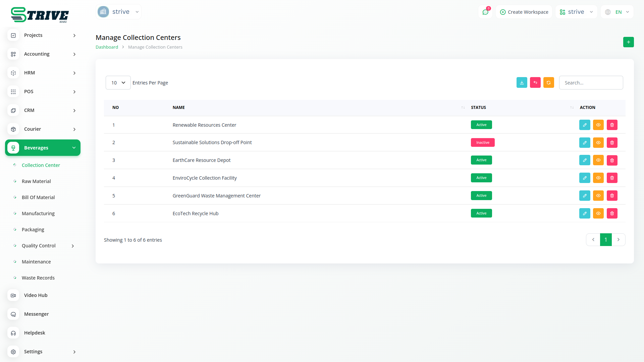The height and width of the screenshot is (362, 644).
Task: Open the chat messages notification icon
Action: (485, 12)
